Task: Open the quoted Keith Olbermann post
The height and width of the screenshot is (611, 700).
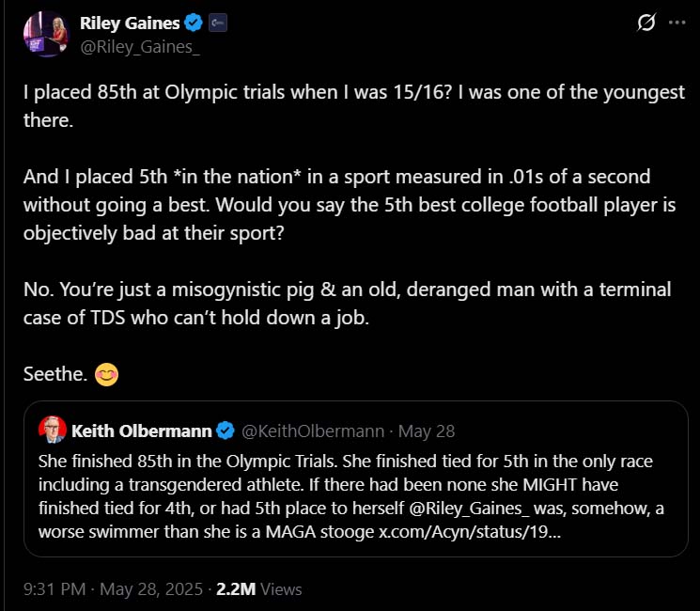Action: point(357,485)
